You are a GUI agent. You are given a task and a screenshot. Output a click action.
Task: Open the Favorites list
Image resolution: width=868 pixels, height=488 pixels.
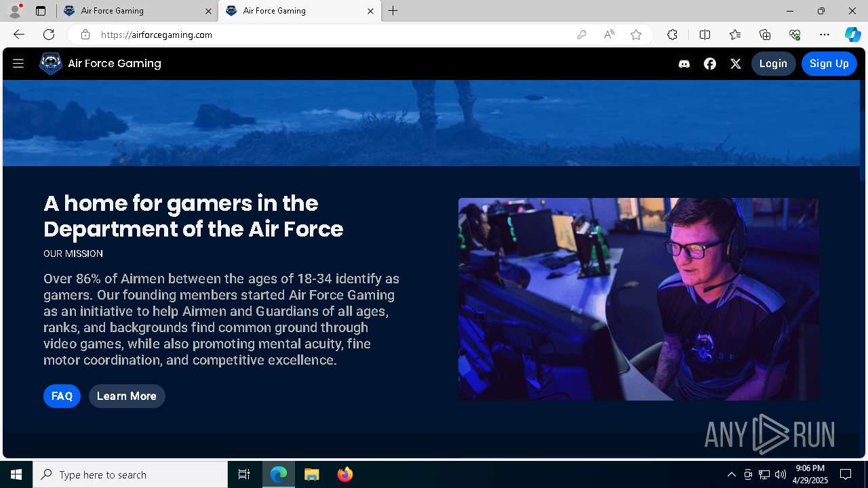click(x=735, y=35)
